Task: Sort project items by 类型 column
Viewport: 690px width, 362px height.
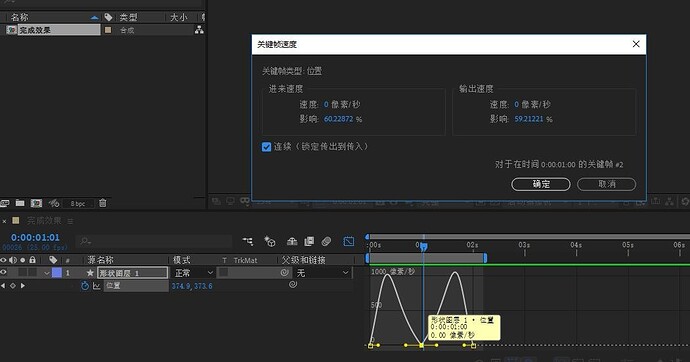Action: [128, 17]
